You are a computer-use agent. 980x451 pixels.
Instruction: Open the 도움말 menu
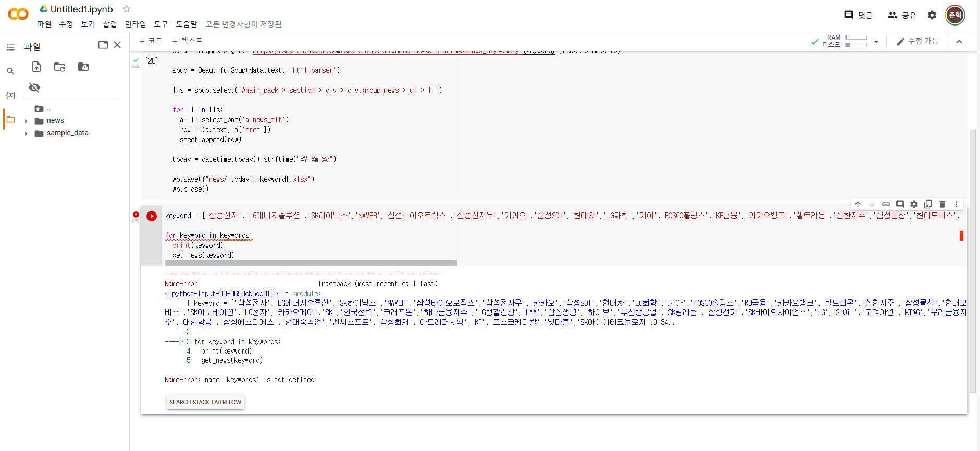point(187,24)
